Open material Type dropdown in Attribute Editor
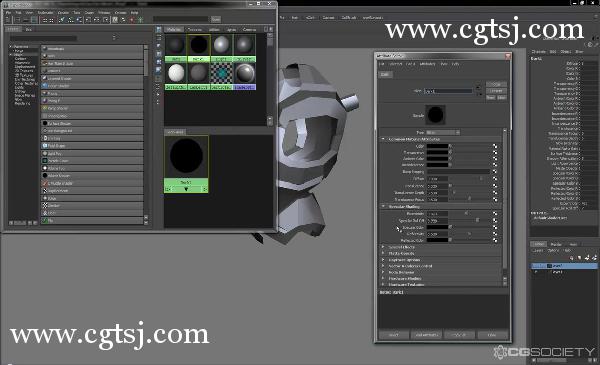 click(x=443, y=132)
